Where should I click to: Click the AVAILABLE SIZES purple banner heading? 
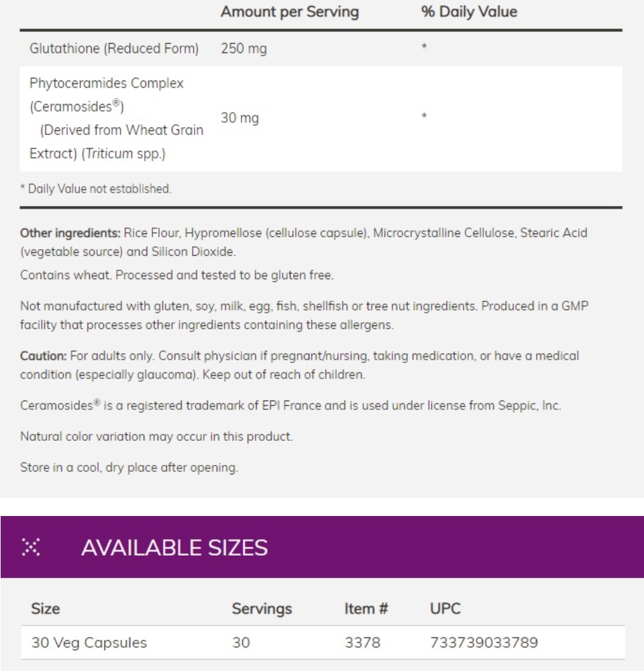click(174, 548)
